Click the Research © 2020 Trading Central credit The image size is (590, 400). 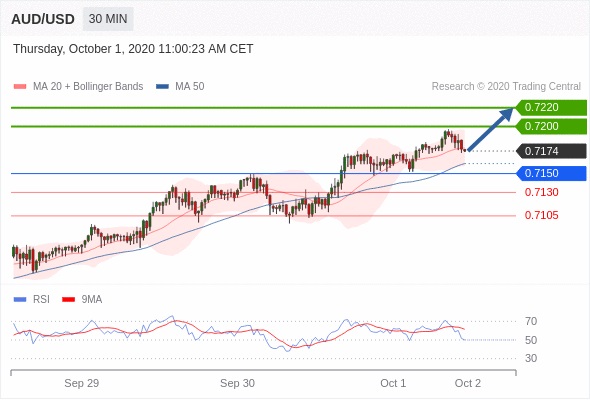coord(506,87)
